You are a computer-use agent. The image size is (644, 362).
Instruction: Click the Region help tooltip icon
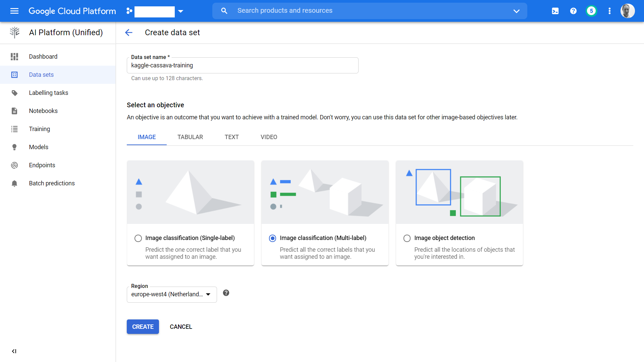point(226,293)
